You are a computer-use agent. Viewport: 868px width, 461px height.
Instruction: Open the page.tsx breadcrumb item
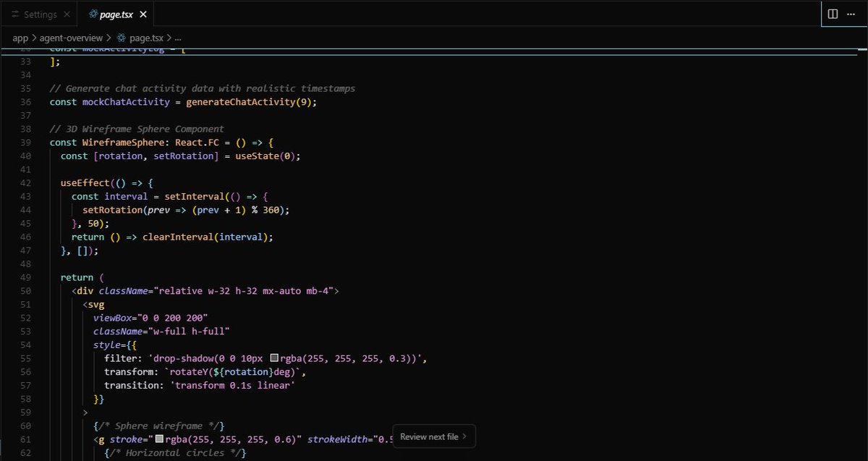coord(145,37)
